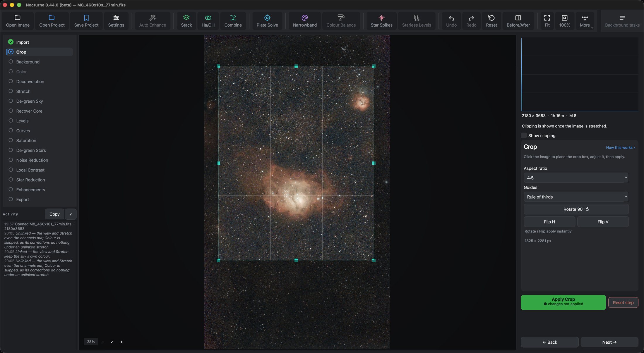Image resolution: width=644 pixels, height=353 pixels.
Task: Add Star Spikes effect
Action: click(x=381, y=21)
